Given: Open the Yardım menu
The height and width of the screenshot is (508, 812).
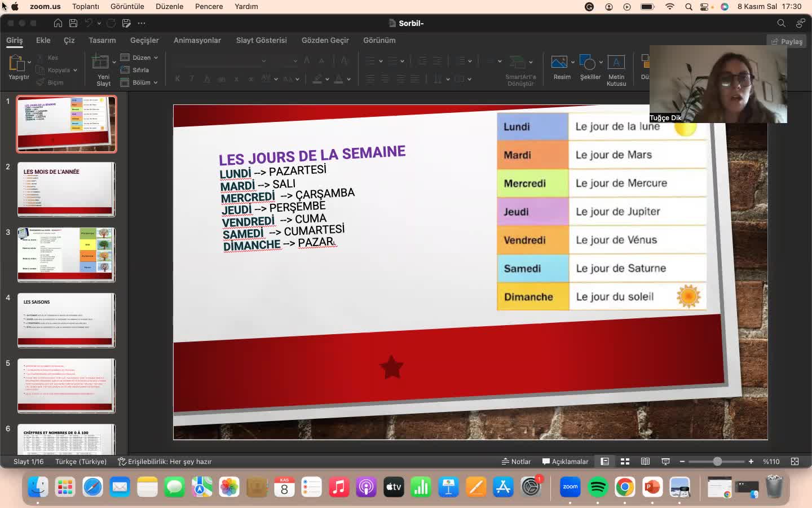Looking at the screenshot, I should coord(246,7).
